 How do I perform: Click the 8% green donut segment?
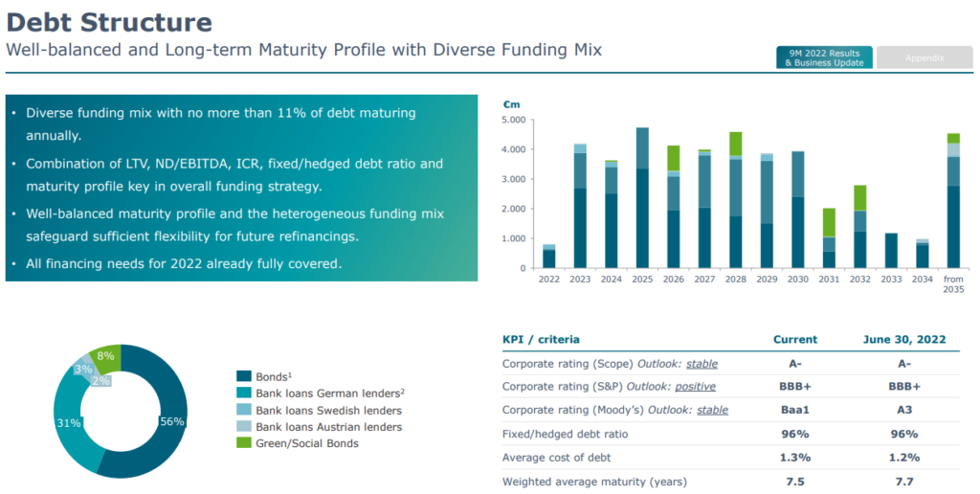pos(107,357)
